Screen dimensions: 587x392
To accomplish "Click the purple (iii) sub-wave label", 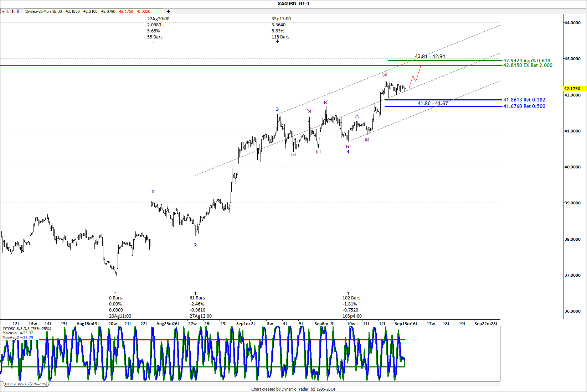I will click(x=385, y=74).
